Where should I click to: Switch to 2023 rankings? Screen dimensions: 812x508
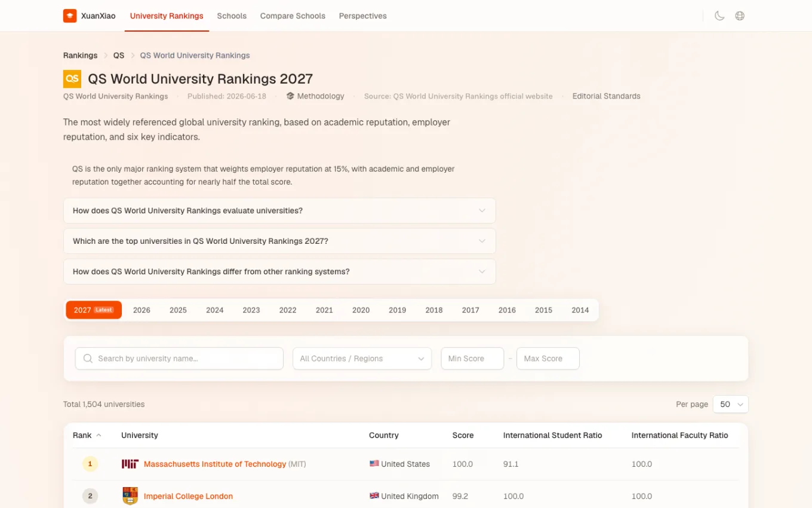tap(251, 310)
